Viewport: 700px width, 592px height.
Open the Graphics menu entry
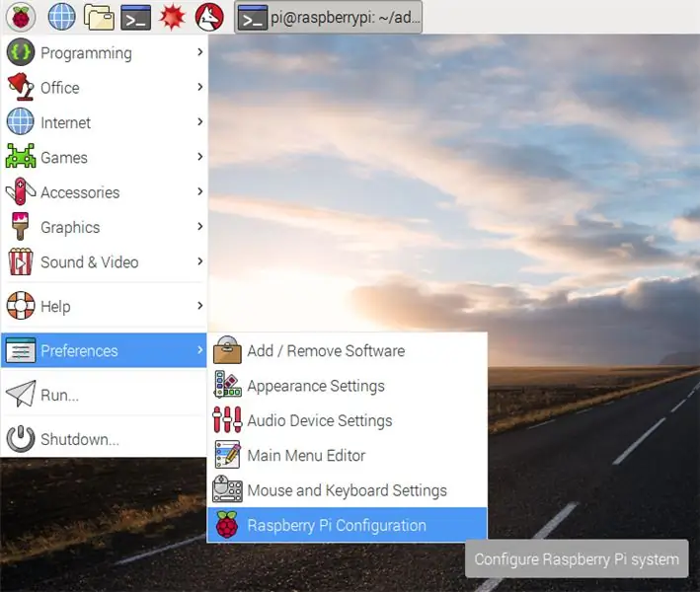pos(104,227)
